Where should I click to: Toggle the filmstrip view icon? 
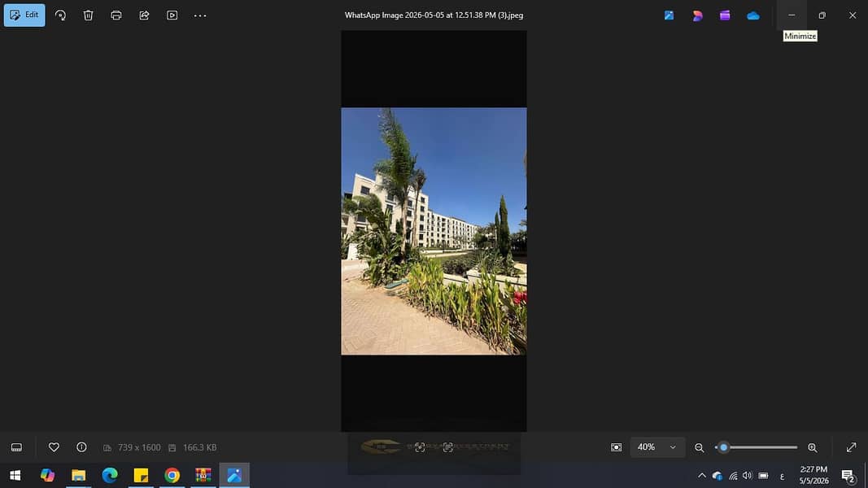coord(16,447)
